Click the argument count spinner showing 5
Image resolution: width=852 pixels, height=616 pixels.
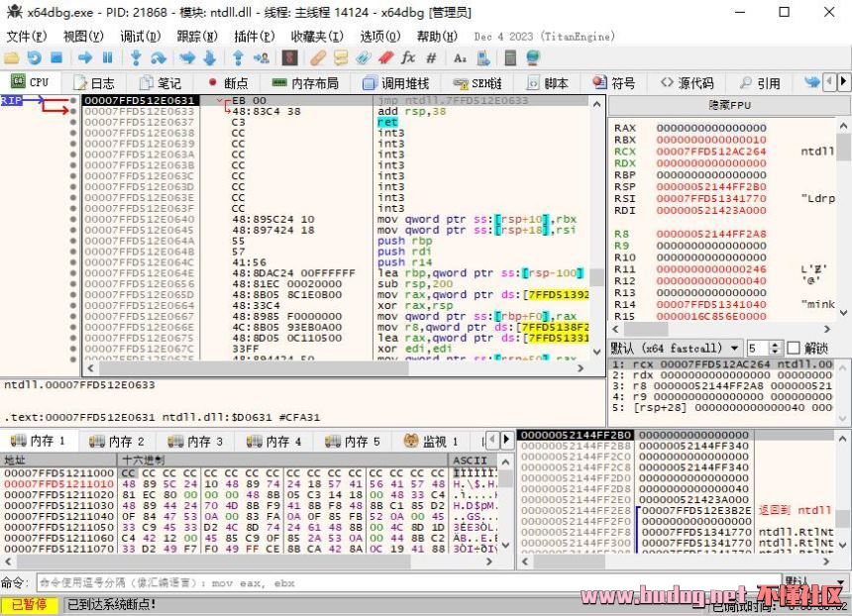coord(765,348)
